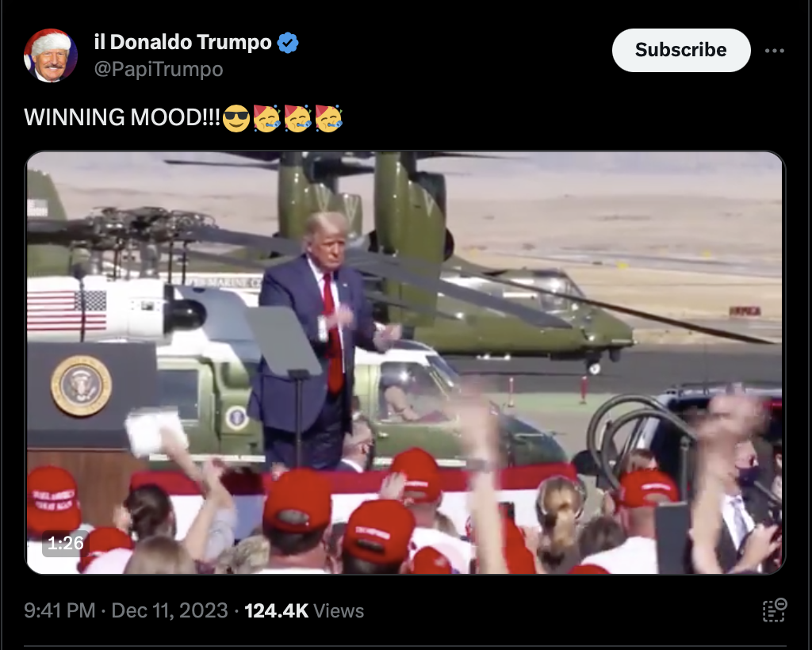Click the WINNING MOOD!!! post text
Viewport: 812px width, 650px height.
[x=122, y=117]
